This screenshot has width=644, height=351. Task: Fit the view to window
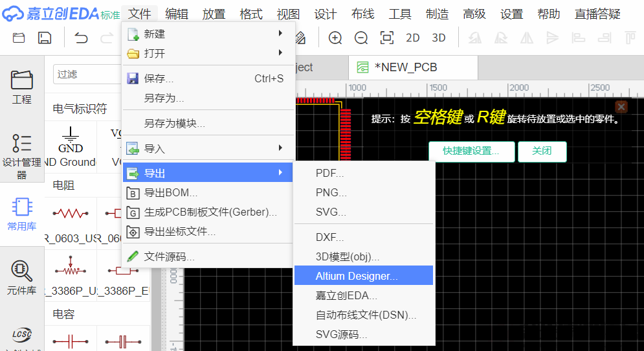[x=387, y=38]
